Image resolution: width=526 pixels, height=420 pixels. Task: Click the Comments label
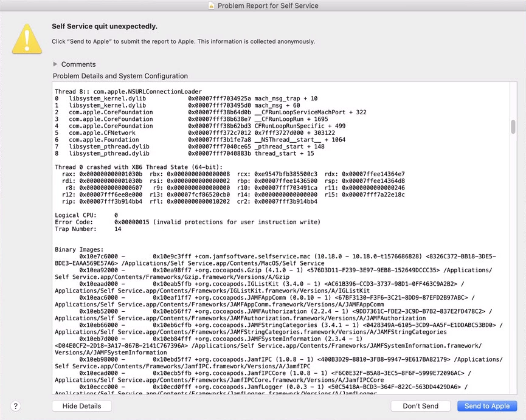tap(78, 64)
